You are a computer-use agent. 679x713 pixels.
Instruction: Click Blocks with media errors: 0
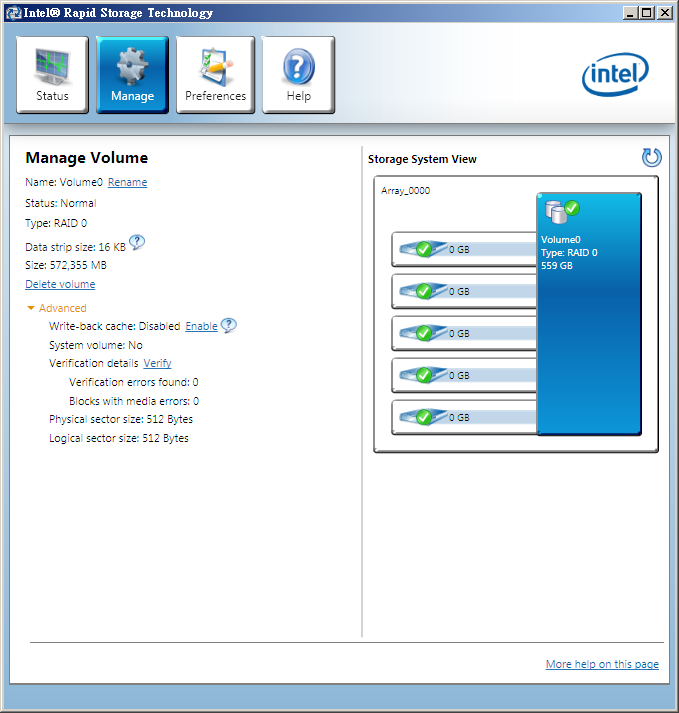click(x=134, y=402)
